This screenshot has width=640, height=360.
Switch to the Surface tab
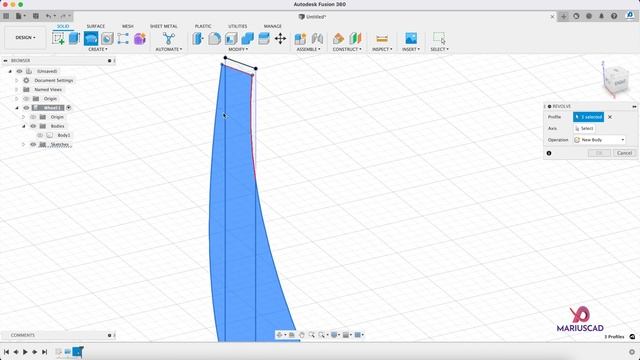pyautogui.click(x=96, y=26)
